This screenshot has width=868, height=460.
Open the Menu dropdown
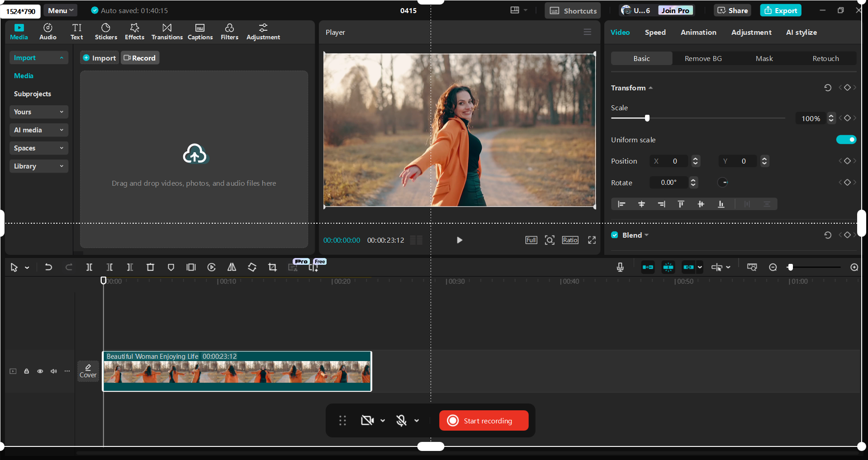(60, 10)
